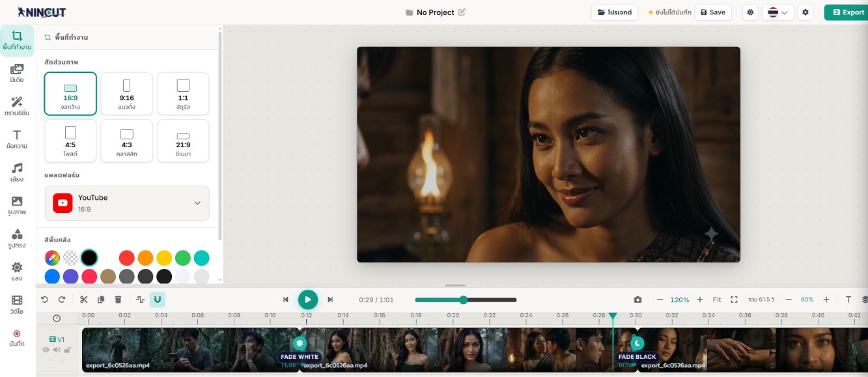Toggle the V1 track lock
868x377 pixels.
[67, 350]
